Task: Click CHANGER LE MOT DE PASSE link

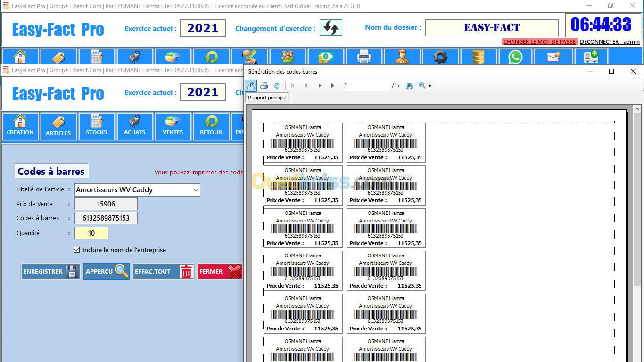Action: (x=539, y=41)
